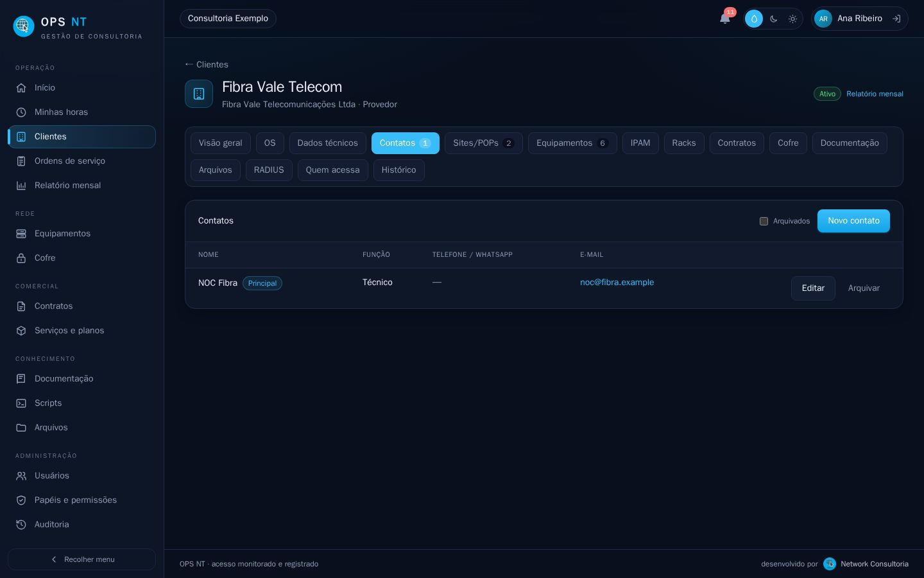Open Arquivos folder icon in sidebar
The width and height of the screenshot is (924, 578).
21,428
